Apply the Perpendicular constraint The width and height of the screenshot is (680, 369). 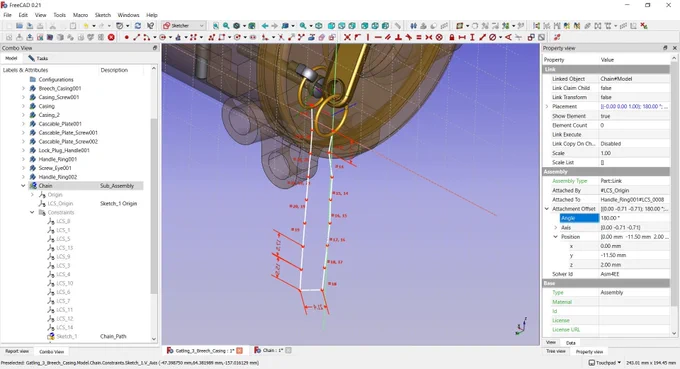[x=398, y=37]
